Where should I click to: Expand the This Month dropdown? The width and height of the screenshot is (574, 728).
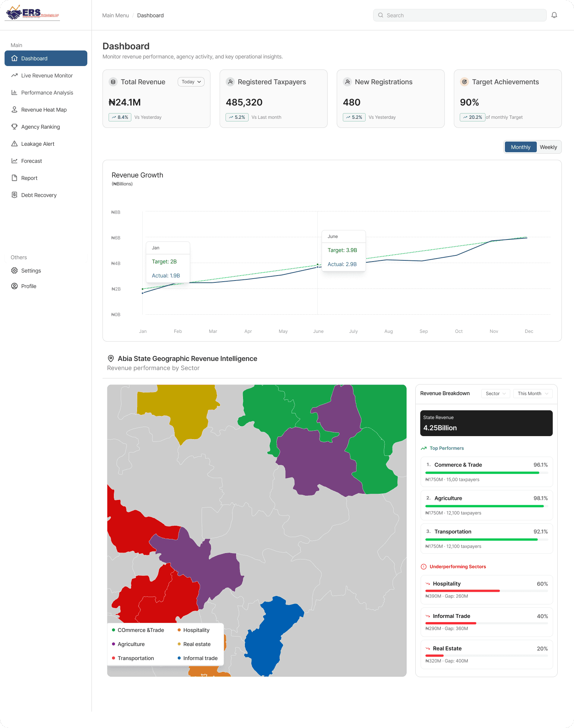[x=533, y=394]
